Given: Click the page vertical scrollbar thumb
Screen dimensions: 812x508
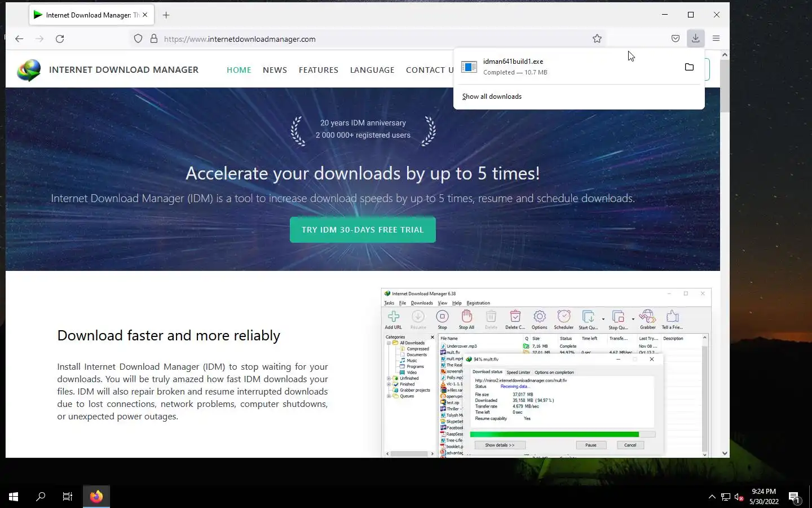Looking at the screenshot, I should coord(725,86).
